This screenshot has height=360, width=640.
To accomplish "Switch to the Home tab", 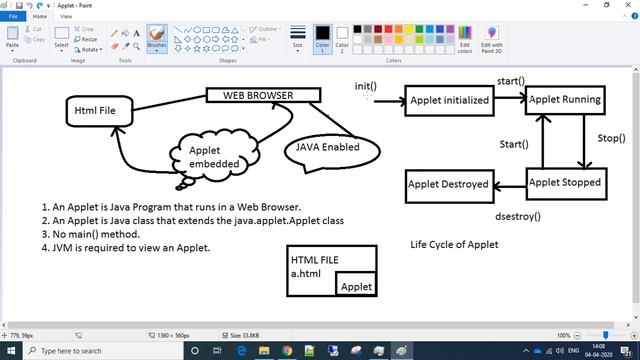I will point(40,16).
